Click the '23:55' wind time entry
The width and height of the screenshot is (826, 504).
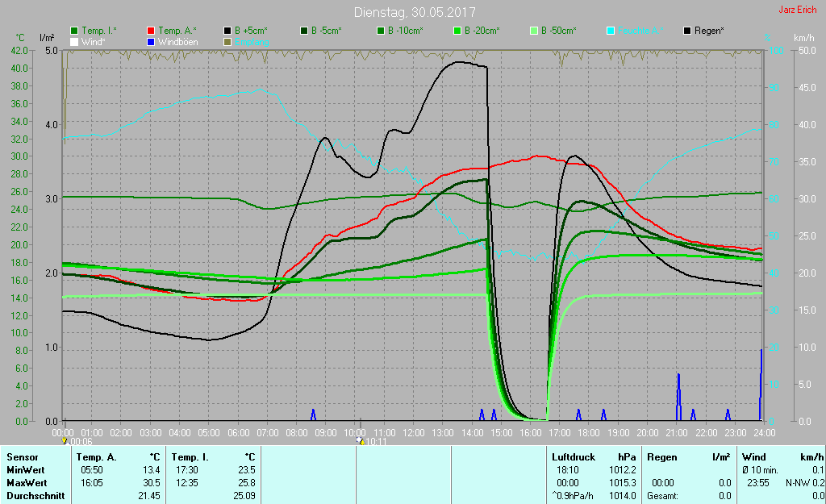[757, 483]
